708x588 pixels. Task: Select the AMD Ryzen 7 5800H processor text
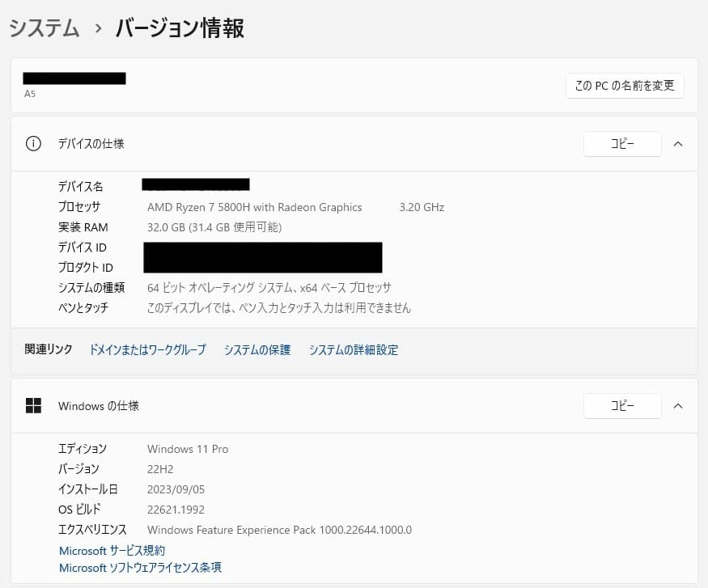coord(254,207)
